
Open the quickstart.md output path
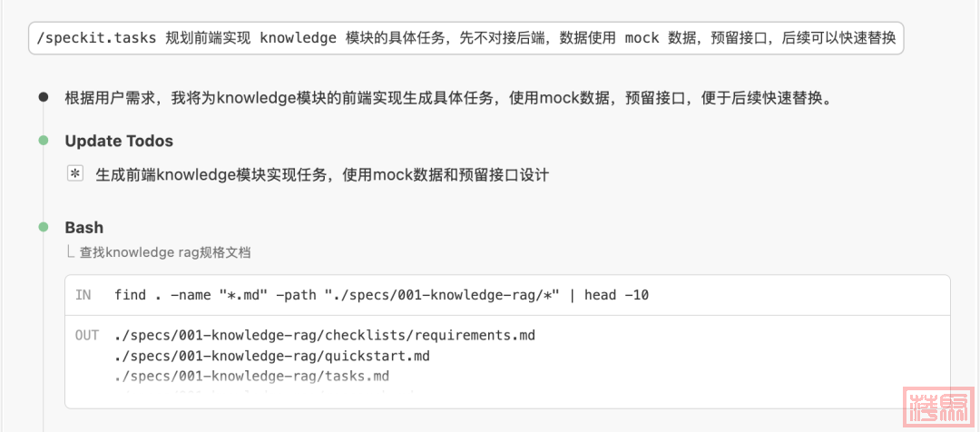[x=272, y=356]
